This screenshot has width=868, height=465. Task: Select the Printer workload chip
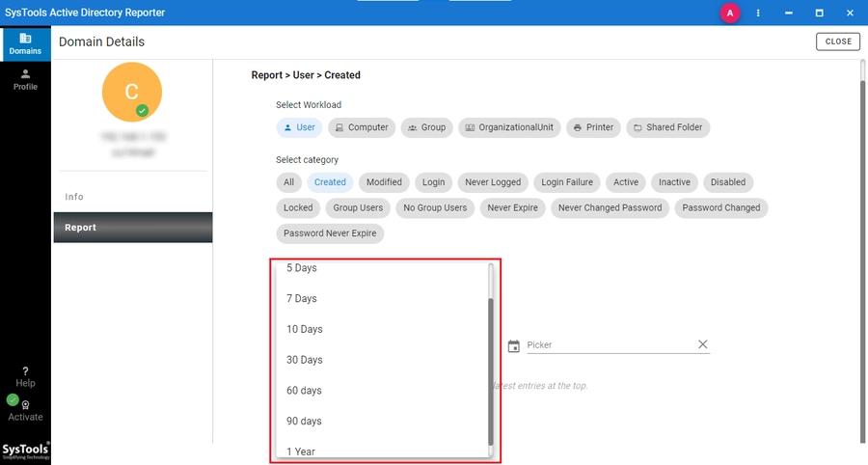pos(593,127)
